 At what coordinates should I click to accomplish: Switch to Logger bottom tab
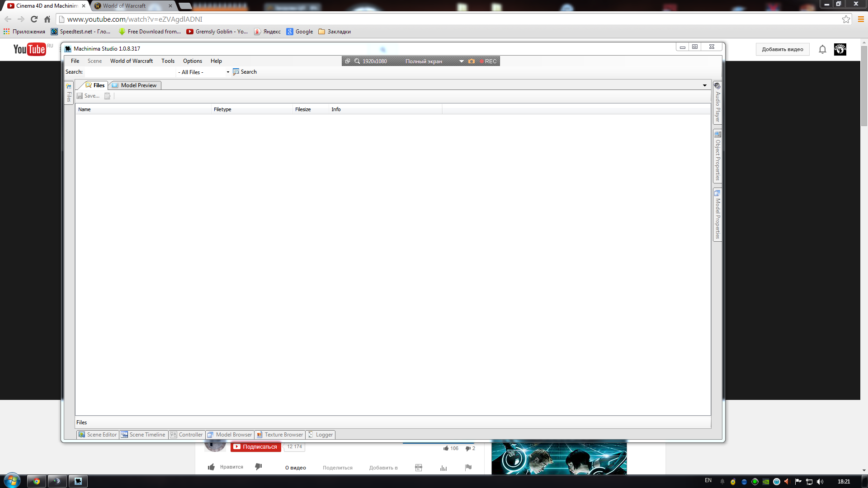click(x=321, y=435)
